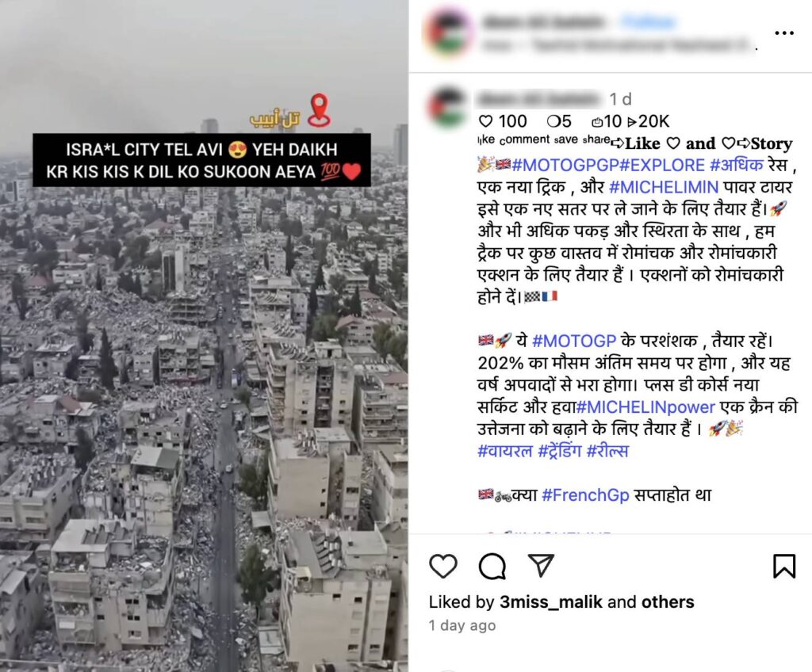Click commenter avatar beside caption
The height and width of the screenshot is (672, 812).
pos(448,107)
